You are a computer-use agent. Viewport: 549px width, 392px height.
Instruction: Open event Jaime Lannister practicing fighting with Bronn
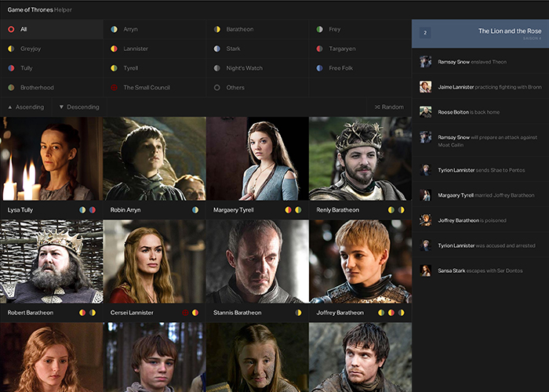(x=480, y=87)
